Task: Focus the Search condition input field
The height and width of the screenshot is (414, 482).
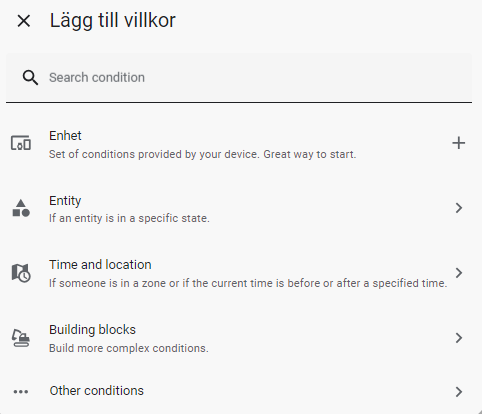Action: pos(239,78)
